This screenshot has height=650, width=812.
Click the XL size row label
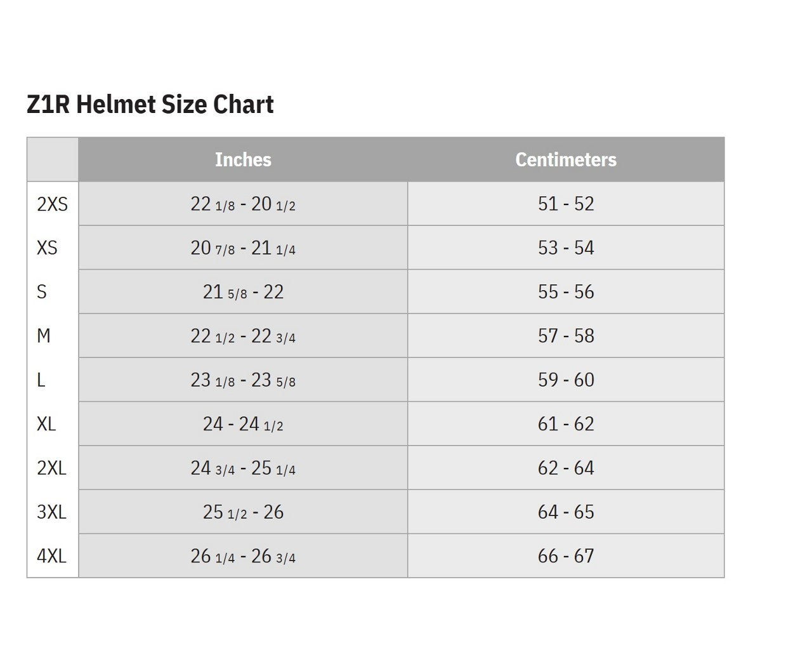[46, 424]
